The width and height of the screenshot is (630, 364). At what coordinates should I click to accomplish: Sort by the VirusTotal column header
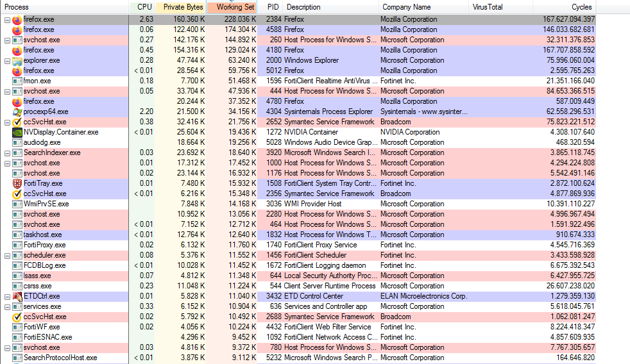[500, 7]
